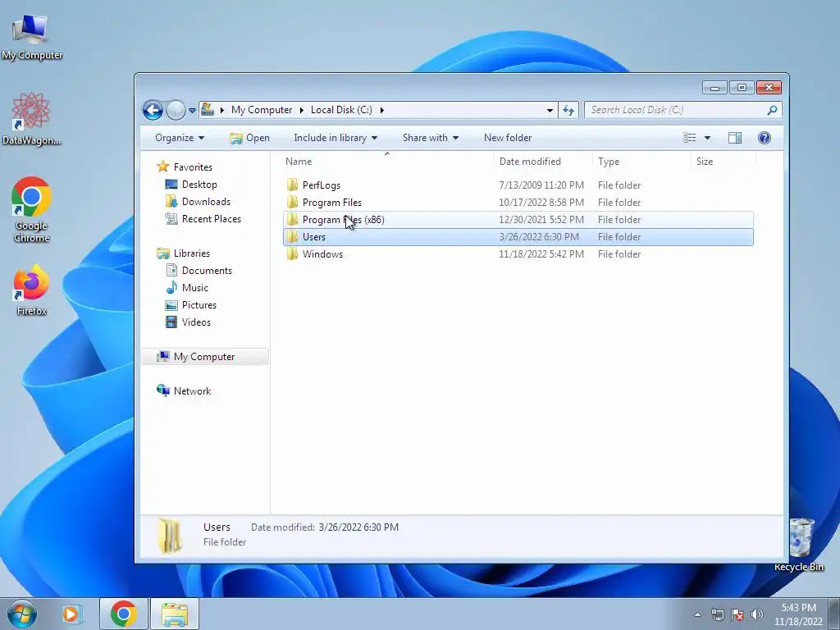Click the Change your view icon

click(x=689, y=138)
